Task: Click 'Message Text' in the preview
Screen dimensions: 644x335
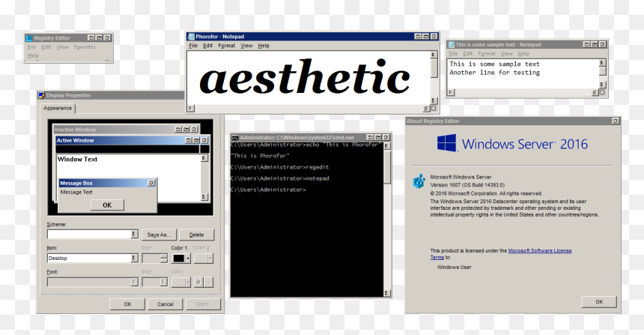Action: tap(76, 192)
